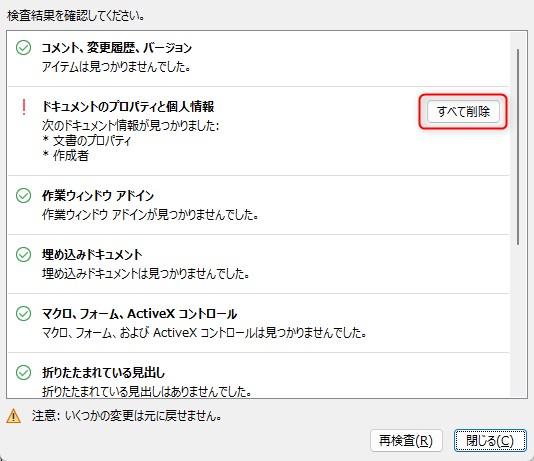Click green checkmark beside 作業ウィンドウ アドイン
Screen dimensions: 534x461
pyautogui.click(x=23, y=195)
